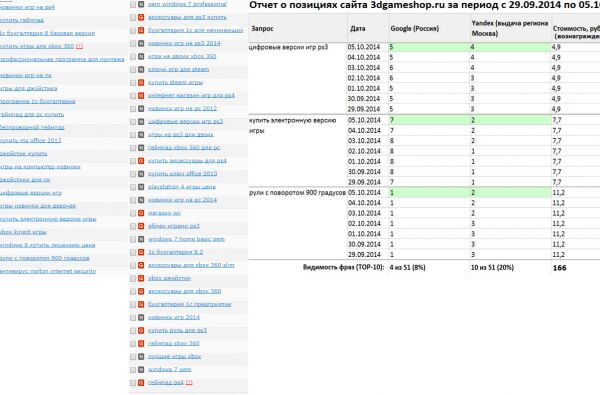Open the аксессуары для xbox 360 link without slim
The width and height of the screenshot is (600, 395).
(184, 291)
